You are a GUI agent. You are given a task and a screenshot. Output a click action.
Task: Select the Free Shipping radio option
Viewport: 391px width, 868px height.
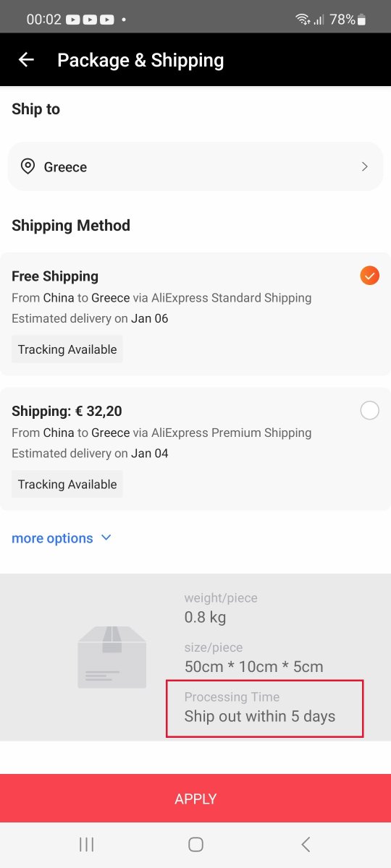(369, 276)
